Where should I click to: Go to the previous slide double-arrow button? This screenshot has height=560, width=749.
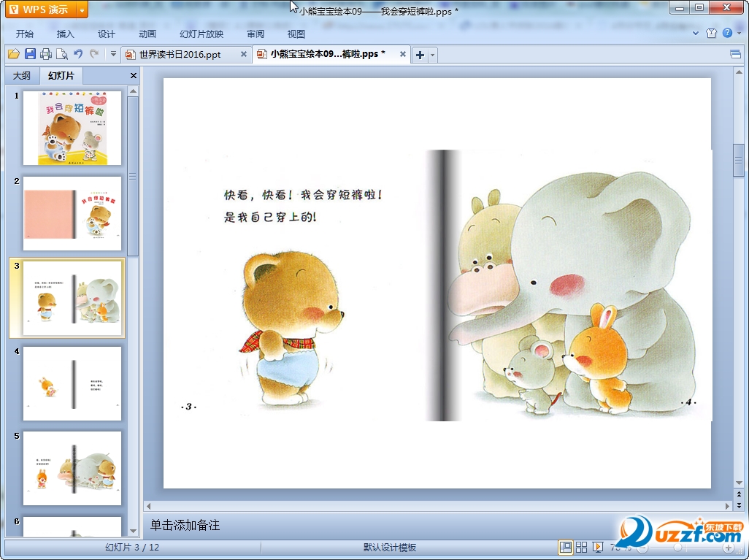739,494
